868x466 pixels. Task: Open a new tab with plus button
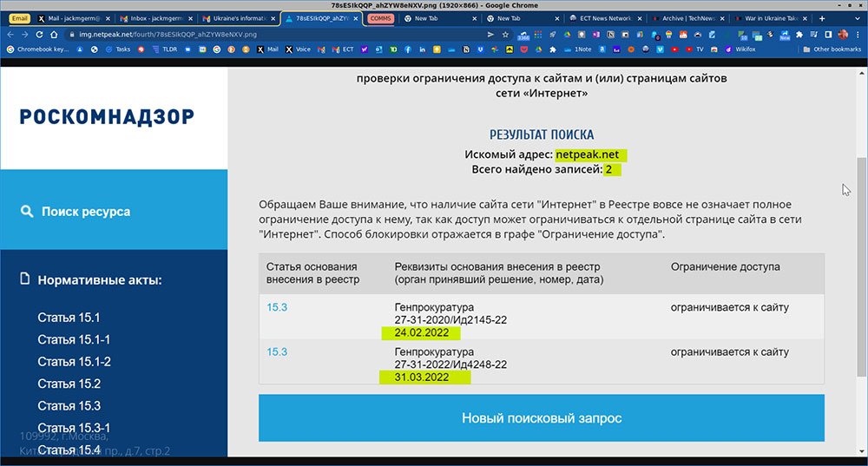pos(822,18)
